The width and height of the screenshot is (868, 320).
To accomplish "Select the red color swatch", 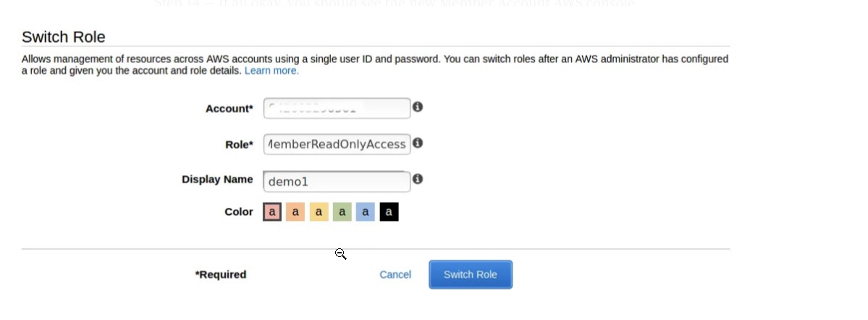I will 271,212.
